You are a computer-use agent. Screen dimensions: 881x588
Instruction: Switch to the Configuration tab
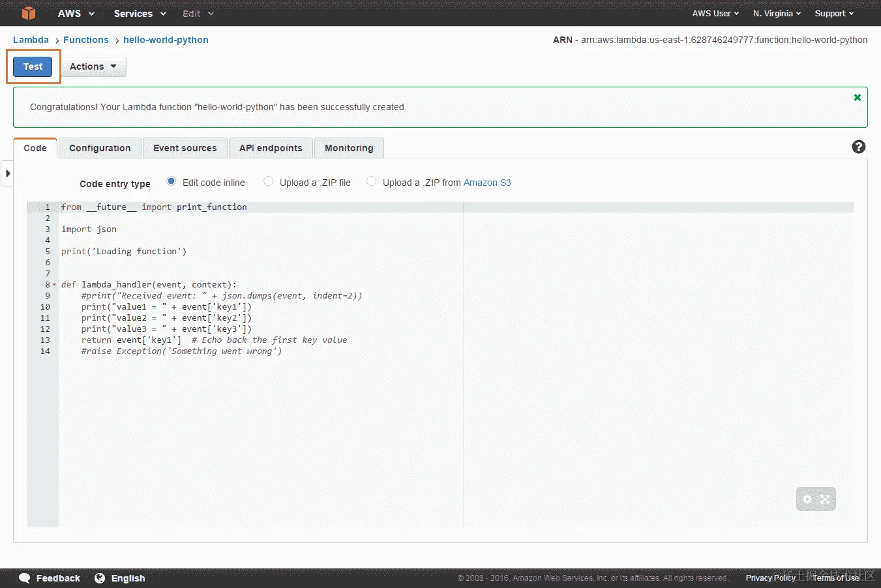[100, 148]
